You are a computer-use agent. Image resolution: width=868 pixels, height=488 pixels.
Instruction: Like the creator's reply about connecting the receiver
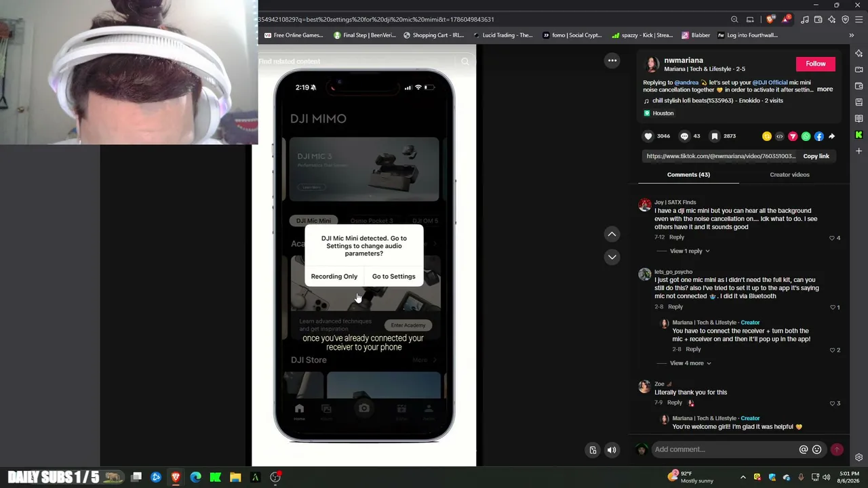[x=833, y=350]
